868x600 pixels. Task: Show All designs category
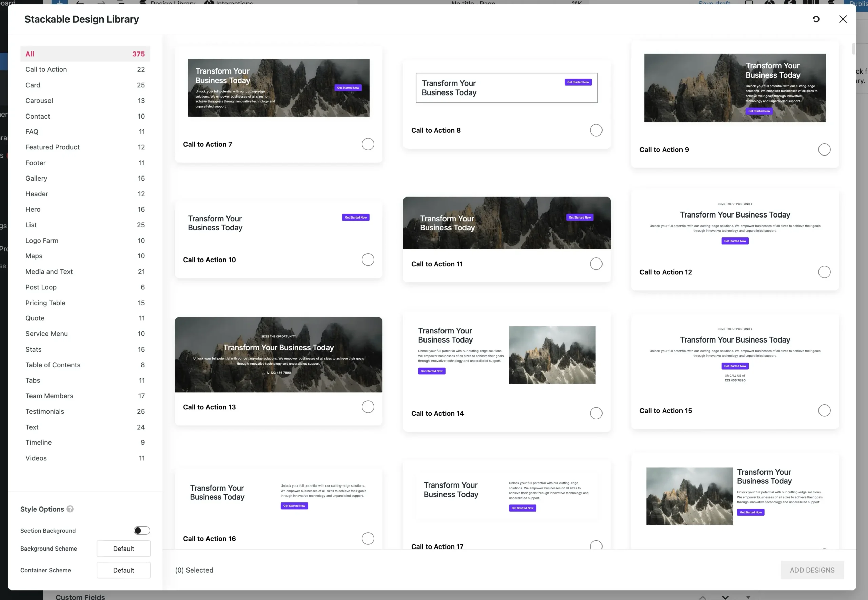(85, 54)
